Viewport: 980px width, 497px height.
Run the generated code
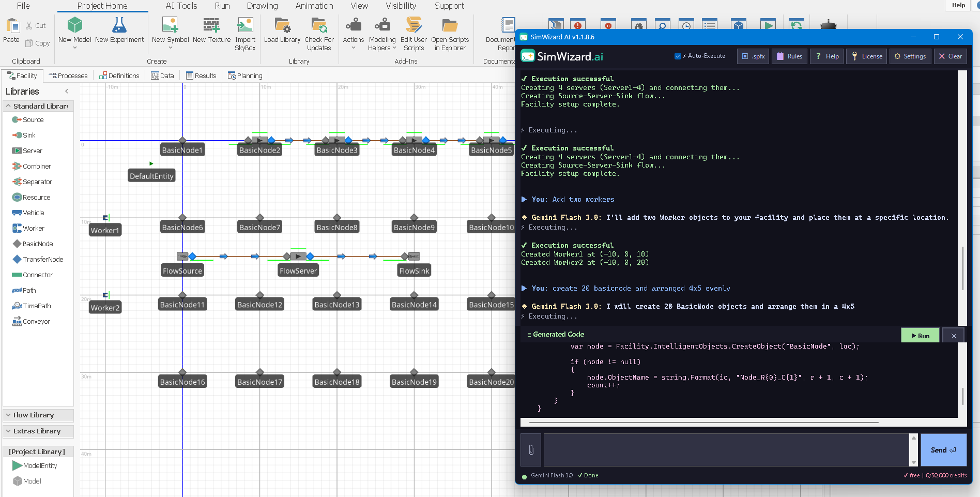point(920,336)
